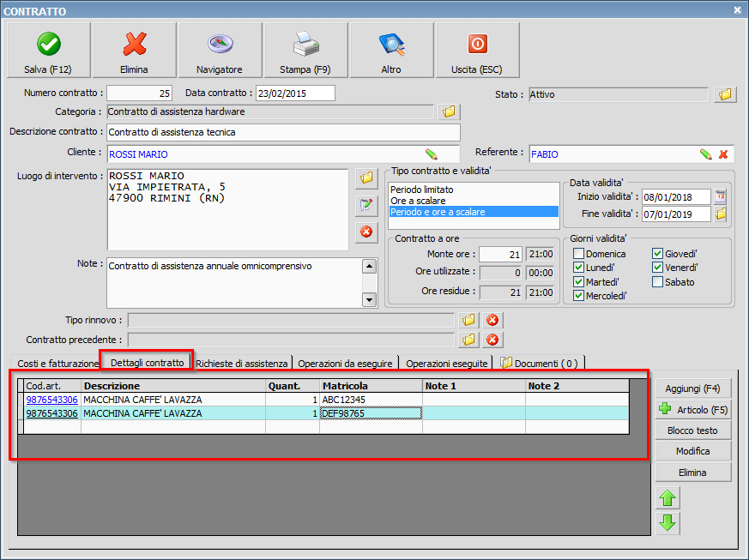Move row up with green arrow
The width and height of the screenshot is (749, 560).
coord(667,498)
